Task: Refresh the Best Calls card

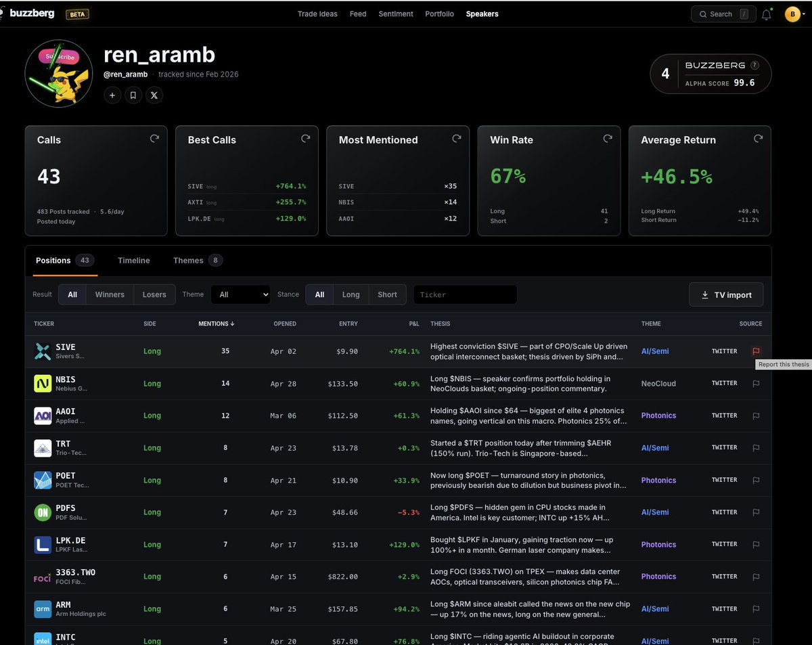Action: point(305,138)
